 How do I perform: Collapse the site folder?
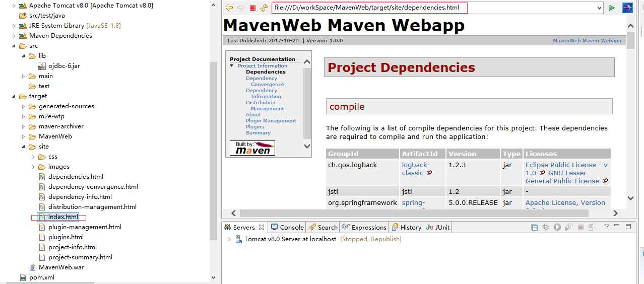click(x=24, y=147)
